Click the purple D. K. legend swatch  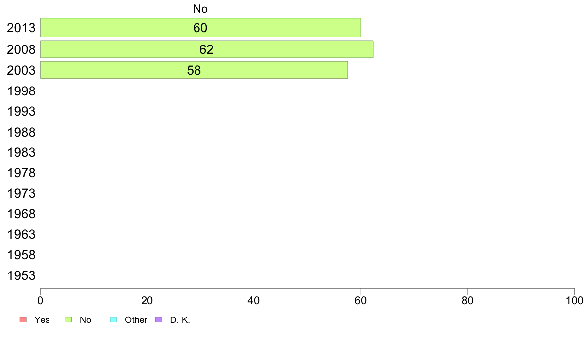tap(159, 319)
